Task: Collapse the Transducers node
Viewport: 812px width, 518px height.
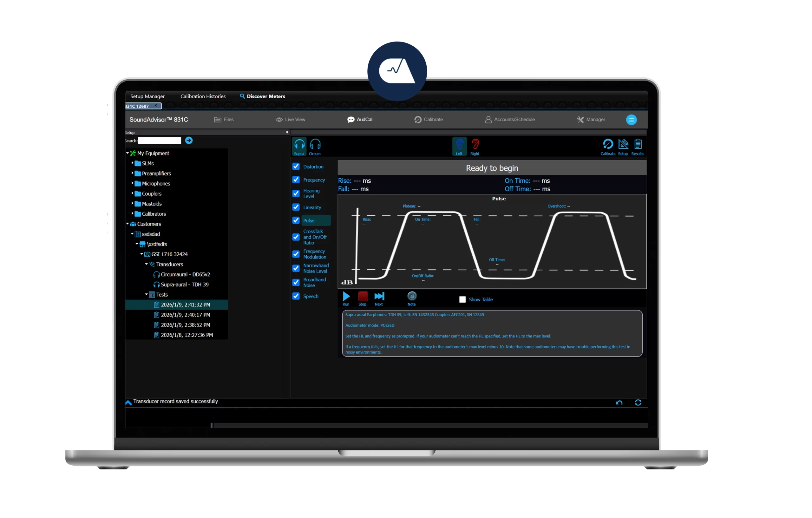Action: pos(146,265)
